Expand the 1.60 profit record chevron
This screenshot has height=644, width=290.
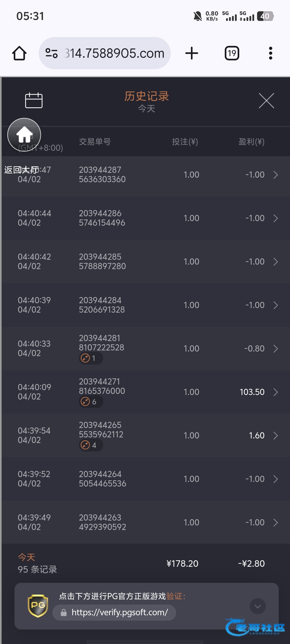tap(275, 436)
